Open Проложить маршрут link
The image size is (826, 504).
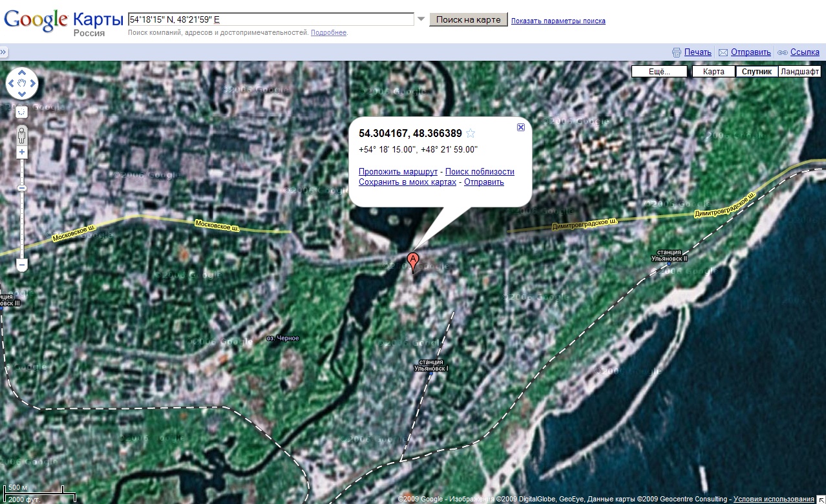(x=398, y=171)
